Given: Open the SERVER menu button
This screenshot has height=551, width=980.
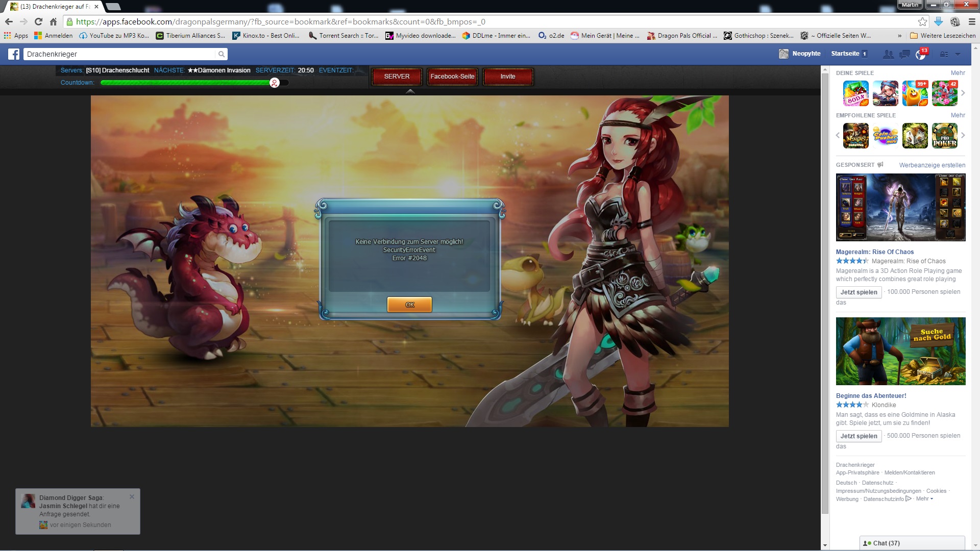Looking at the screenshot, I should tap(397, 77).
